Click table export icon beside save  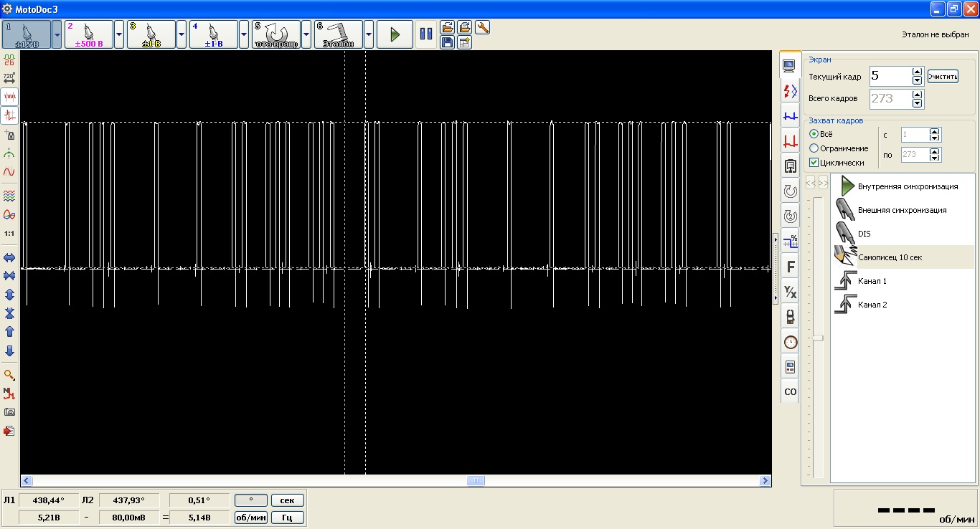[x=465, y=42]
